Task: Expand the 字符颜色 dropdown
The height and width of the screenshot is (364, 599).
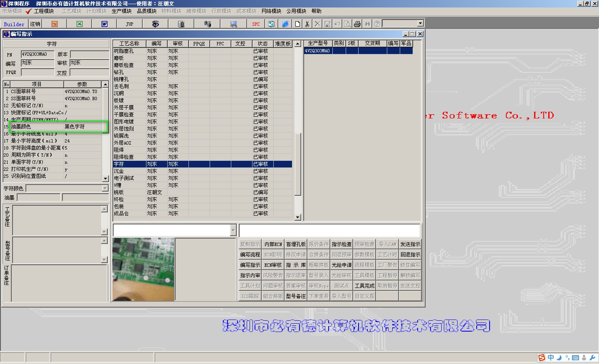Action: (x=105, y=188)
